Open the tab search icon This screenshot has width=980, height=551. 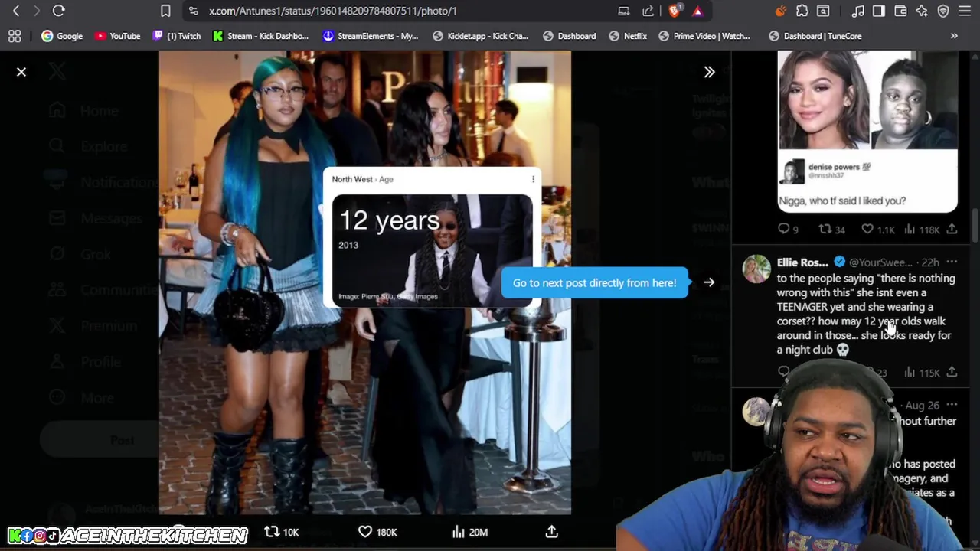pos(823,11)
